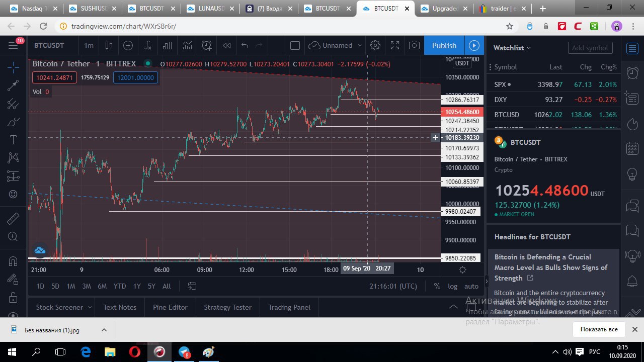
Task: Open the patterns tool in left toolbar
Action: (13, 158)
